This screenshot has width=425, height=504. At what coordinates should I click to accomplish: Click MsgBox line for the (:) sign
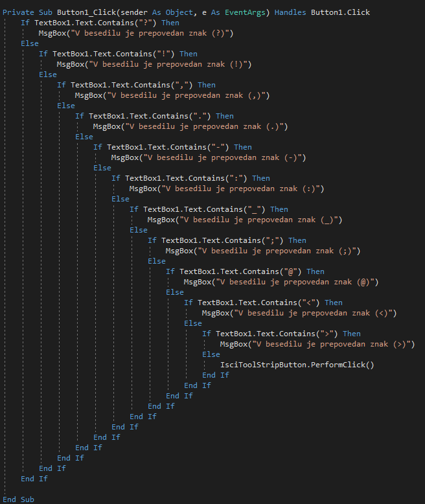(226, 189)
